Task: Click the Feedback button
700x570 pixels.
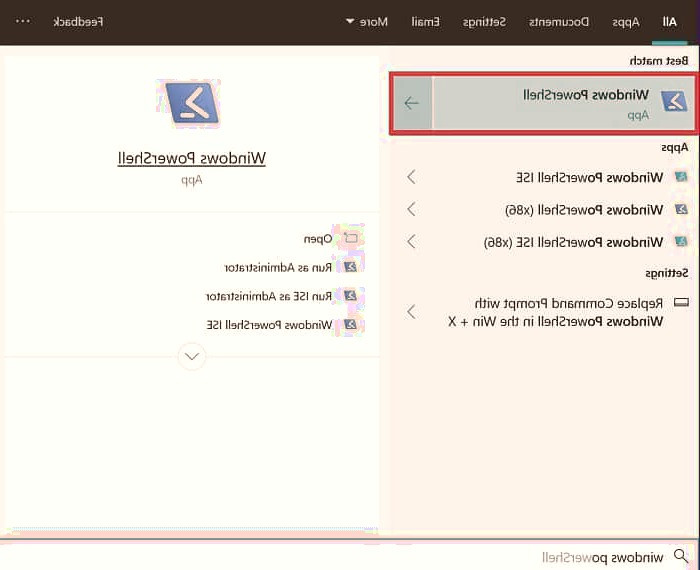Action: (x=78, y=21)
